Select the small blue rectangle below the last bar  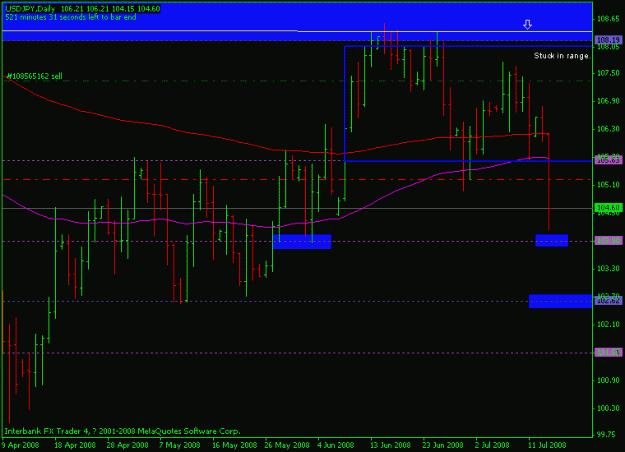(x=551, y=240)
